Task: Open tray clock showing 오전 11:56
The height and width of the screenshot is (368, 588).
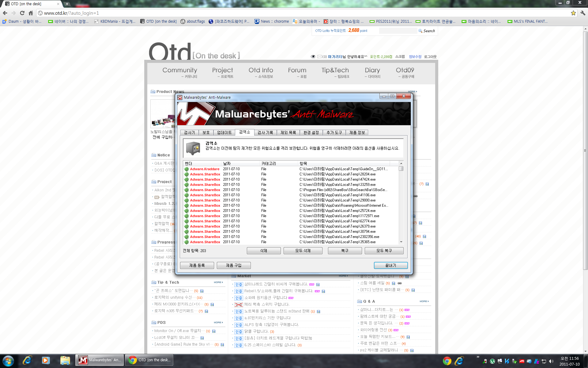Action: 569,361
